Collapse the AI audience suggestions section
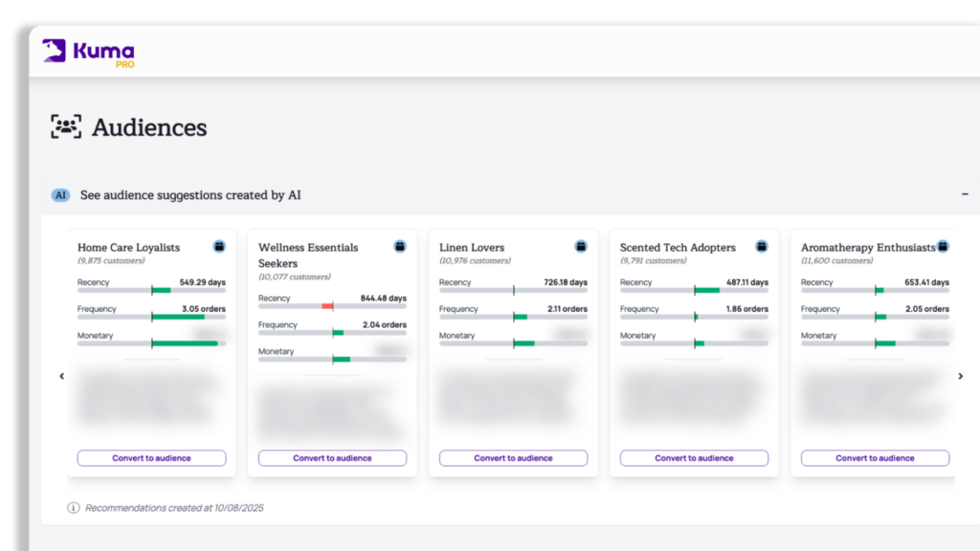The width and height of the screenshot is (980, 551). coord(965,194)
